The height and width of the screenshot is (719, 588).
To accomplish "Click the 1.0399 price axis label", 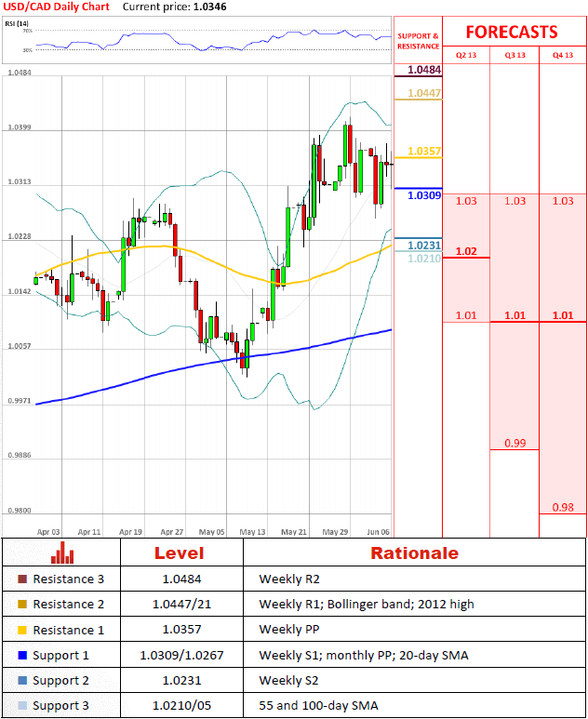I will pyautogui.click(x=20, y=127).
